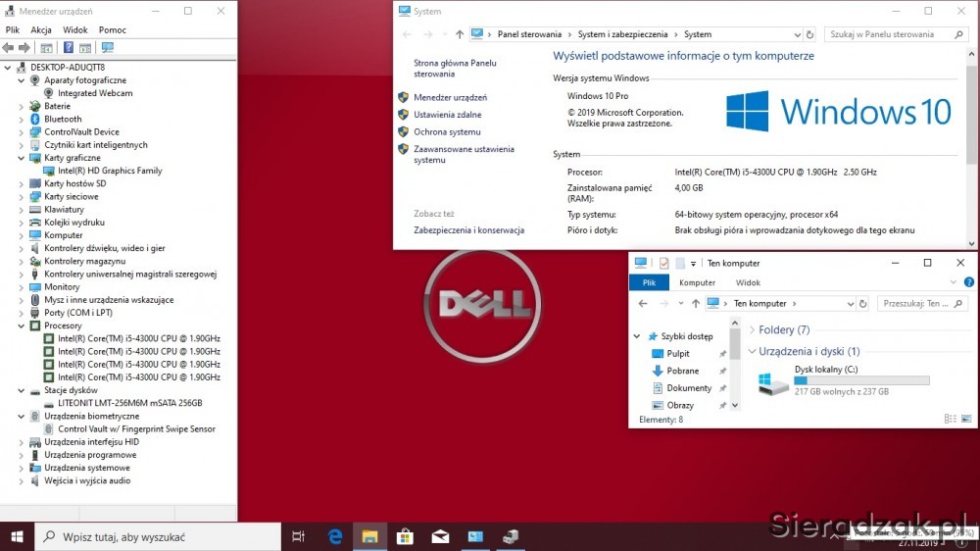Click the Dysk lokalny (C:) drive icon
Image resolution: width=980 pixels, height=551 pixels.
point(772,382)
